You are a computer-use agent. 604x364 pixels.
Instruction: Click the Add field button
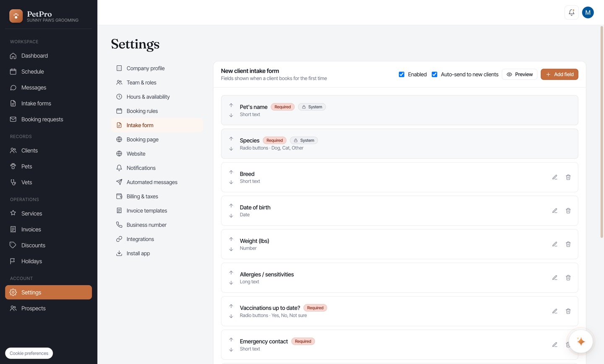coord(559,74)
